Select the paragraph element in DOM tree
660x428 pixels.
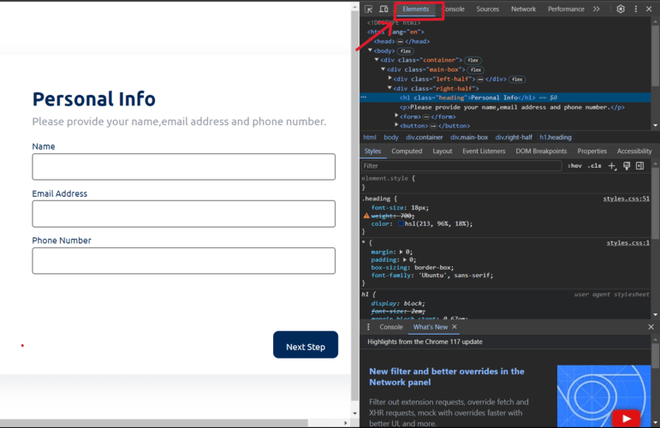pyautogui.click(x=512, y=107)
